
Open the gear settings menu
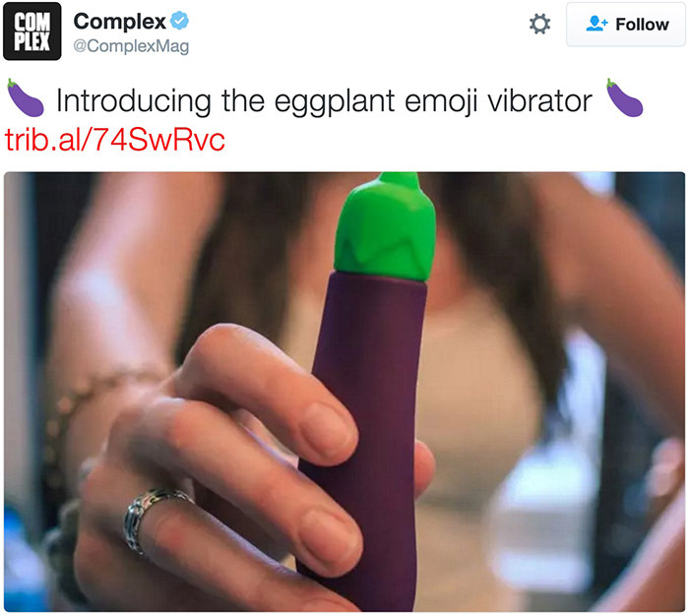[539, 24]
